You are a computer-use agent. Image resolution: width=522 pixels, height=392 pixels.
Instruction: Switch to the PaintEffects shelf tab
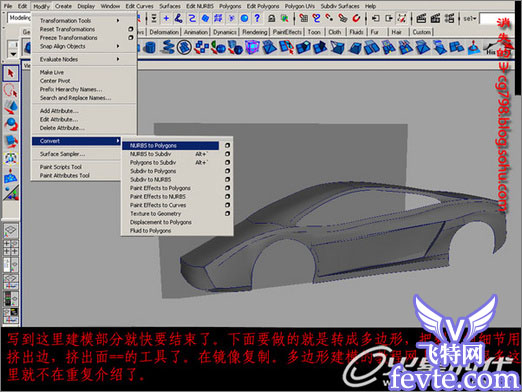pos(287,32)
